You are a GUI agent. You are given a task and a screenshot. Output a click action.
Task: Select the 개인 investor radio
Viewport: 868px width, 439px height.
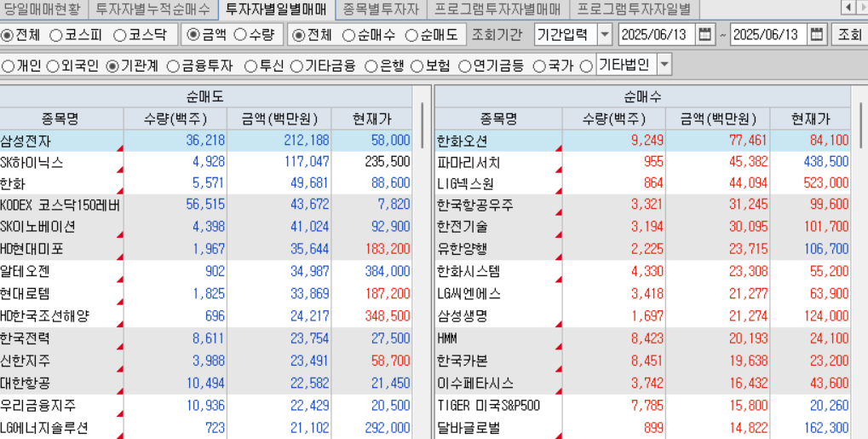tap(8, 66)
